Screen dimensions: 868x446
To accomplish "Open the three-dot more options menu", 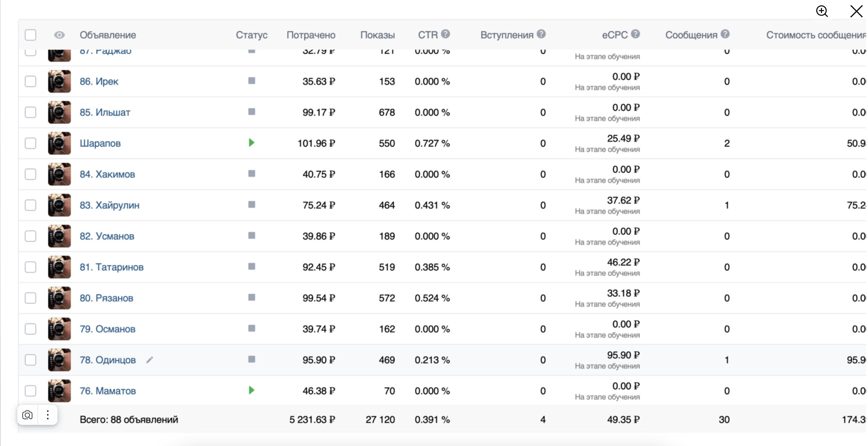I will pos(48,415).
